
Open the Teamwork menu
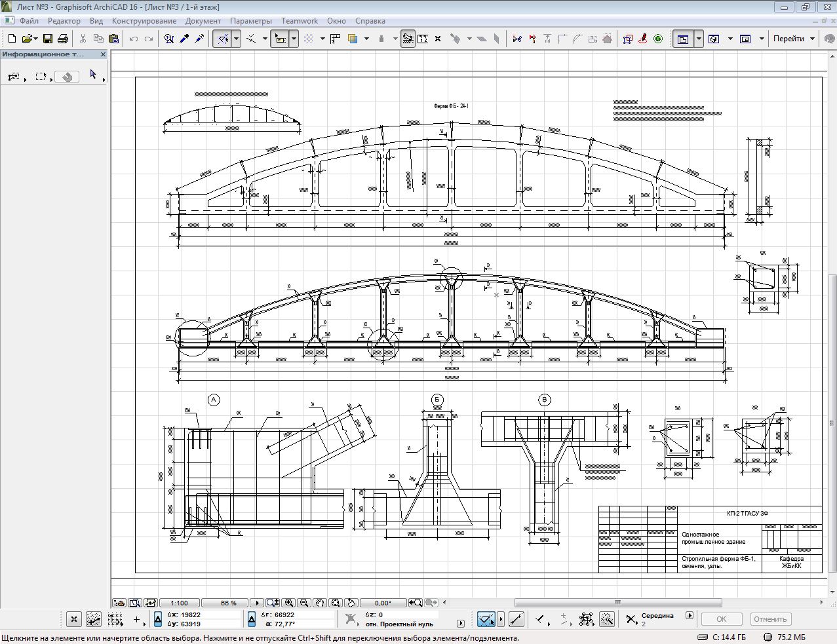tap(300, 21)
